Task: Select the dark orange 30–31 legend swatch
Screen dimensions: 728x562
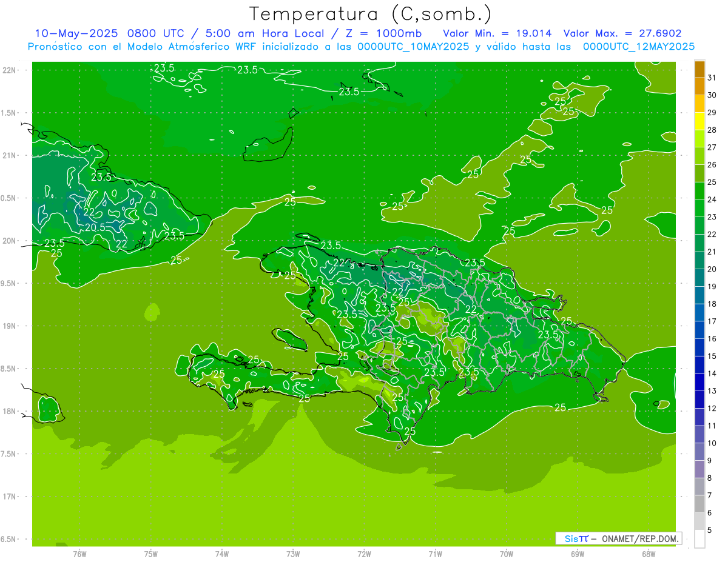Action: click(699, 86)
